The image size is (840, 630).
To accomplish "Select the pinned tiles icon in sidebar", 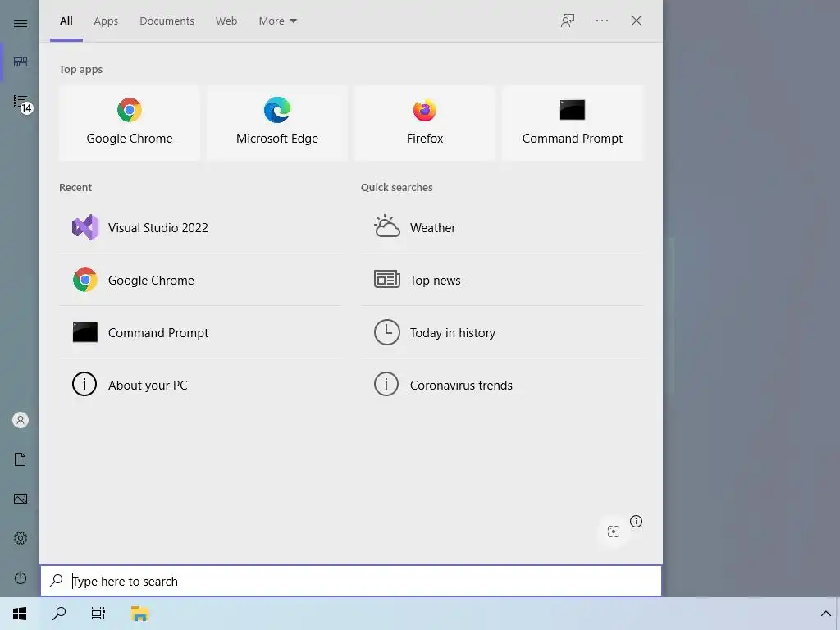I will click(x=21, y=62).
